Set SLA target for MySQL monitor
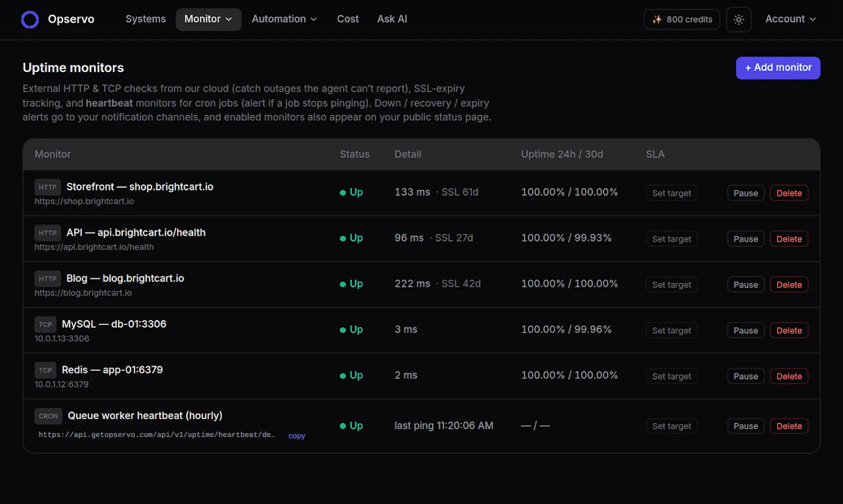The height and width of the screenshot is (504, 843). [x=671, y=331]
